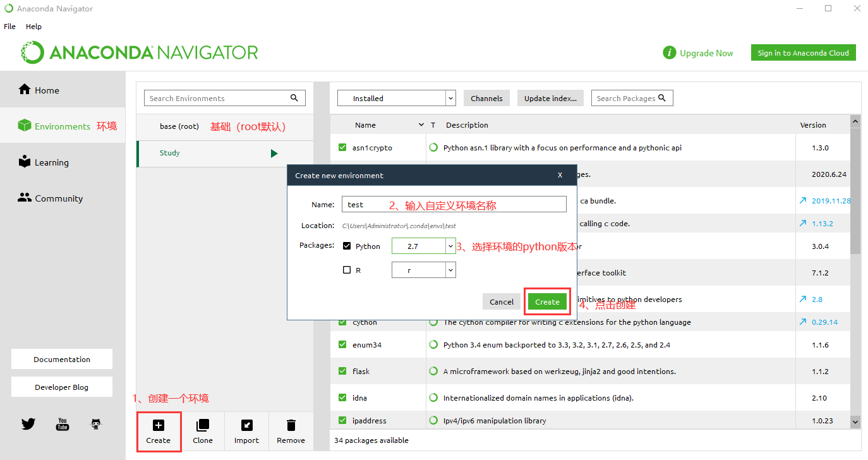Open the Python version 2.7 dropdown
Screen dimensions: 868x460
424,246
